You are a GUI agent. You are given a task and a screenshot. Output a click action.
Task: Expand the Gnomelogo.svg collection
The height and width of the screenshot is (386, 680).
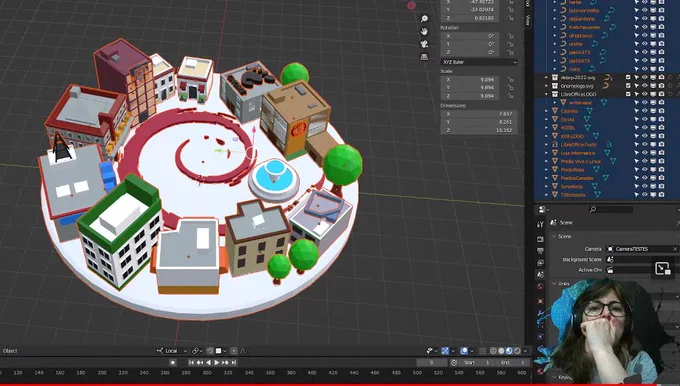coord(546,86)
